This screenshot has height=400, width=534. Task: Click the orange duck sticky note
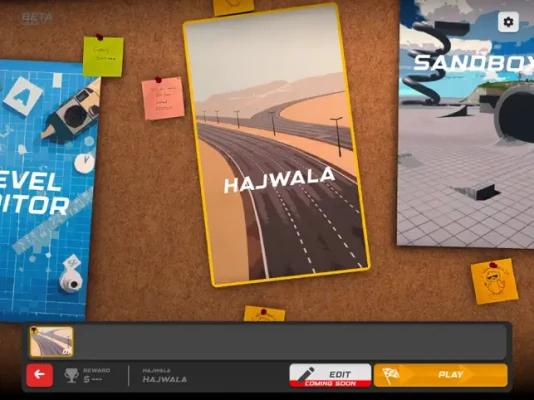[x=494, y=281]
